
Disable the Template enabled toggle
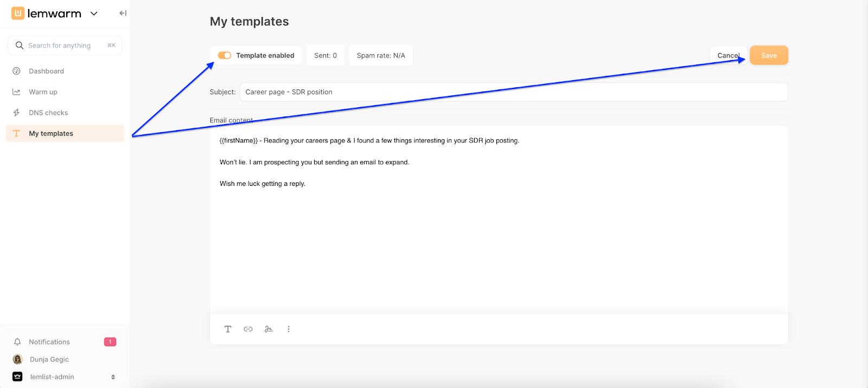[x=225, y=55]
